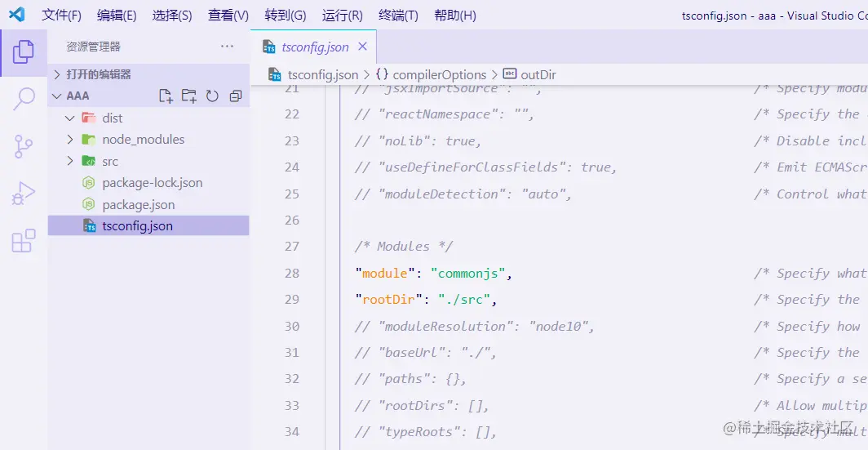Image resolution: width=868 pixels, height=450 pixels.
Task: Open package-lock.json from explorer
Action: point(148,183)
